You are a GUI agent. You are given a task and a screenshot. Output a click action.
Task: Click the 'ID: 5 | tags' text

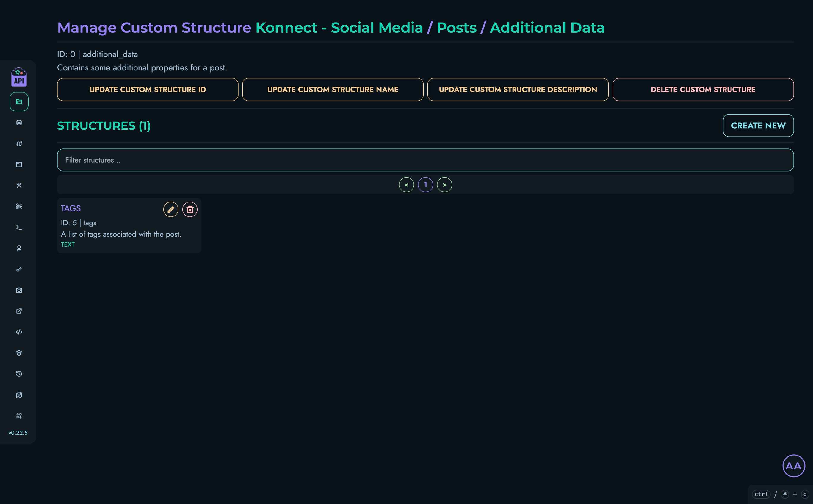79,223
